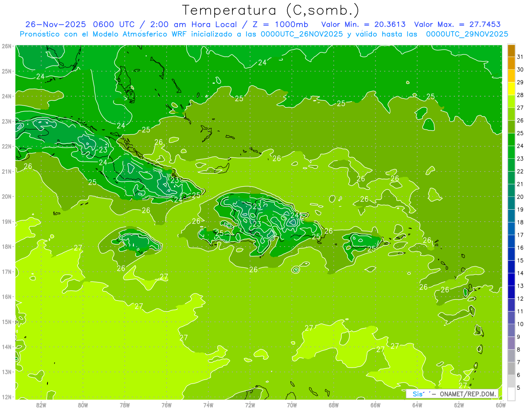The width and height of the screenshot is (532, 411).
Task: Click the "78W" longitude axis label
Action: pyautogui.click(x=125, y=405)
